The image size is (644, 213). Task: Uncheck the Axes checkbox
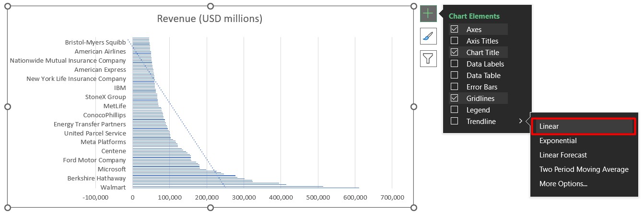point(454,29)
